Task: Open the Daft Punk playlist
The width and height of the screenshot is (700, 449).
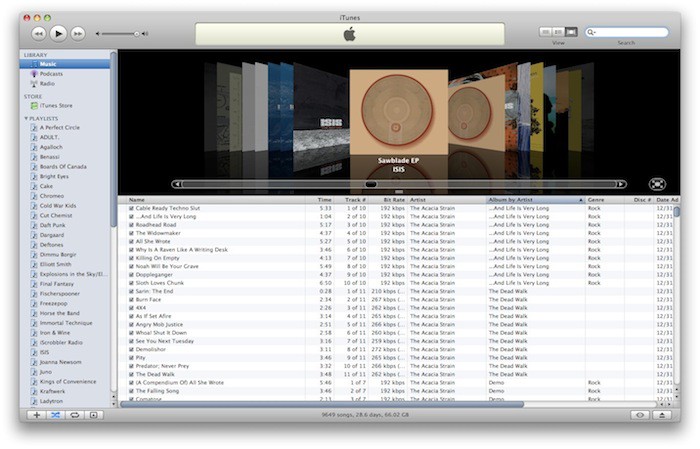Action: 52,225
